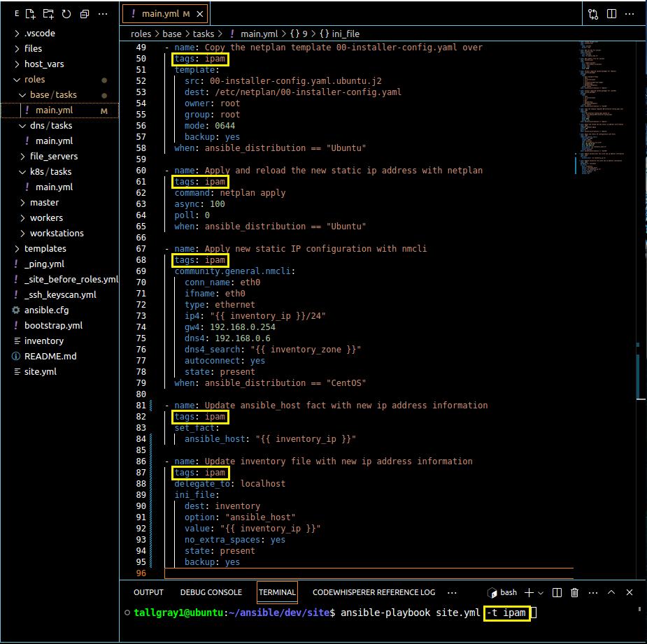Viewport: 647px width, 644px height.
Task: Refresh the explorer file tree
Action: pyautogui.click(x=66, y=14)
